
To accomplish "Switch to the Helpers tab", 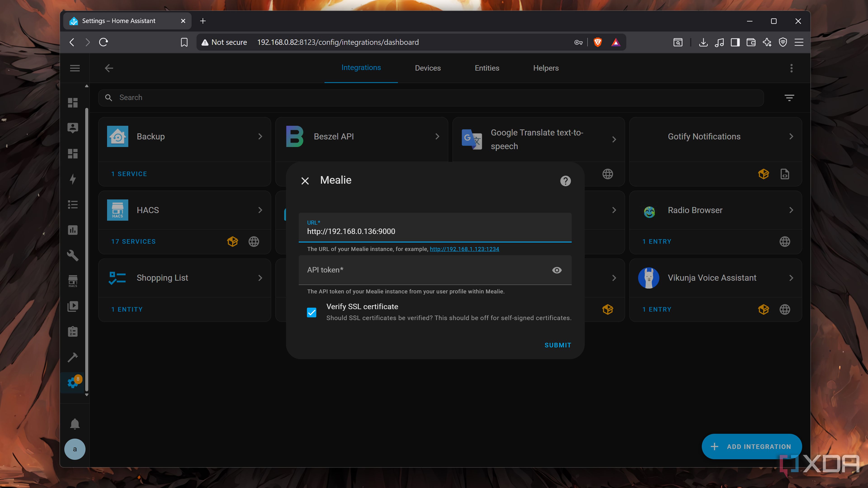I will click(x=545, y=68).
